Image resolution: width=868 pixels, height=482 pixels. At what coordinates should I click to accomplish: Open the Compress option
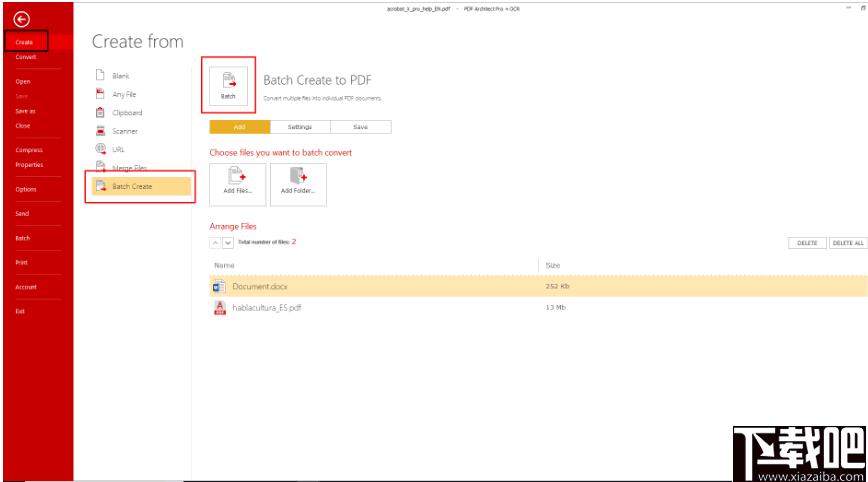pyautogui.click(x=29, y=150)
